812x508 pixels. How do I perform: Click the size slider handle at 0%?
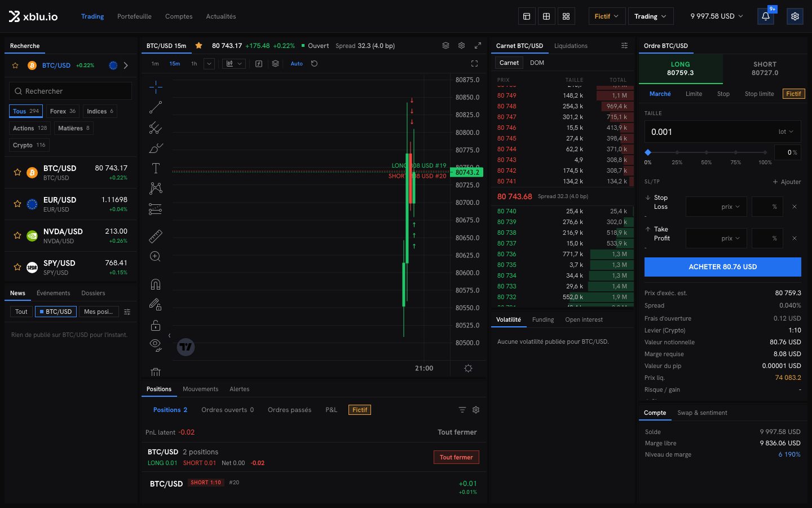(x=648, y=152)
